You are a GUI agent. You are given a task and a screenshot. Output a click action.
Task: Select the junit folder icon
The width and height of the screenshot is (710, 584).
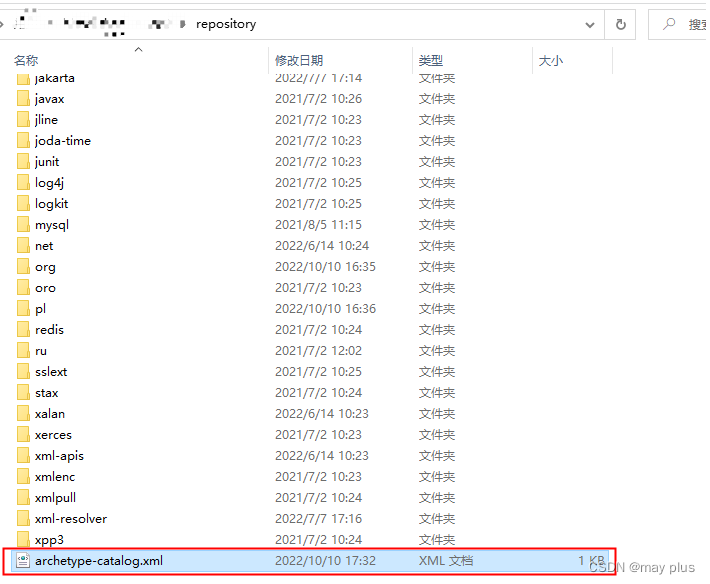[23, 161]
